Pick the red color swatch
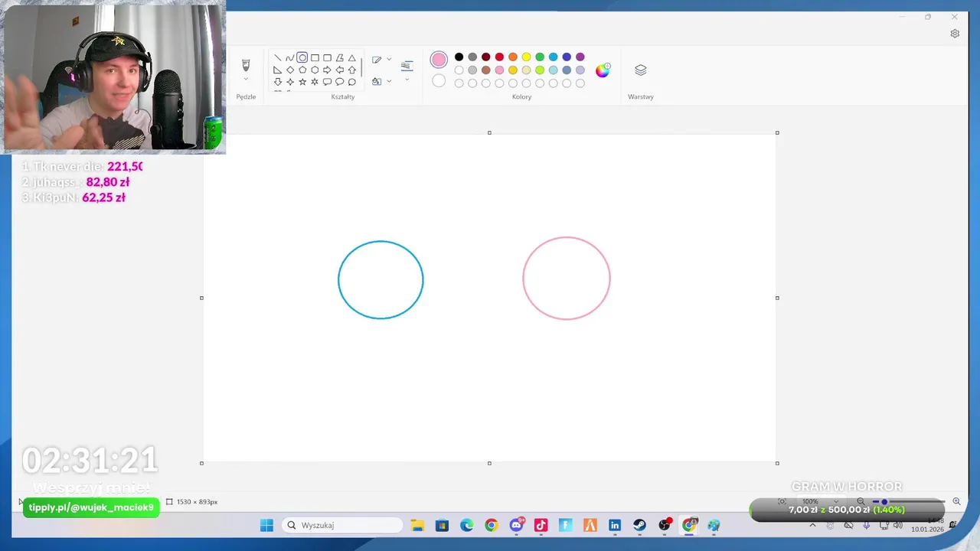This screenshot has width=980, height=551. (x=499, y=57)
